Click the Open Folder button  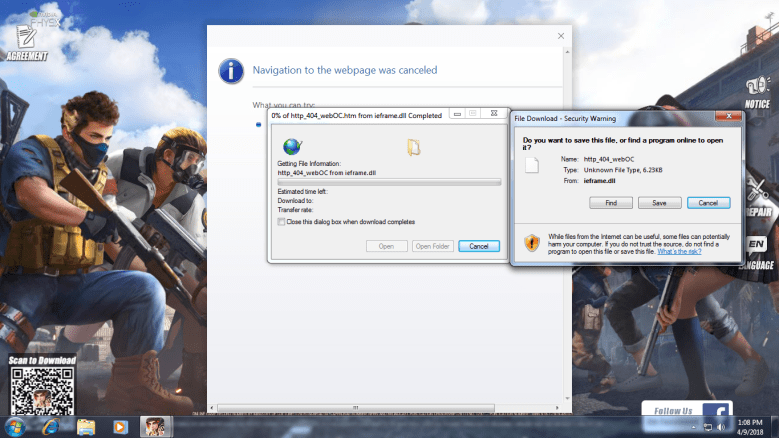[x=433, y=246]
